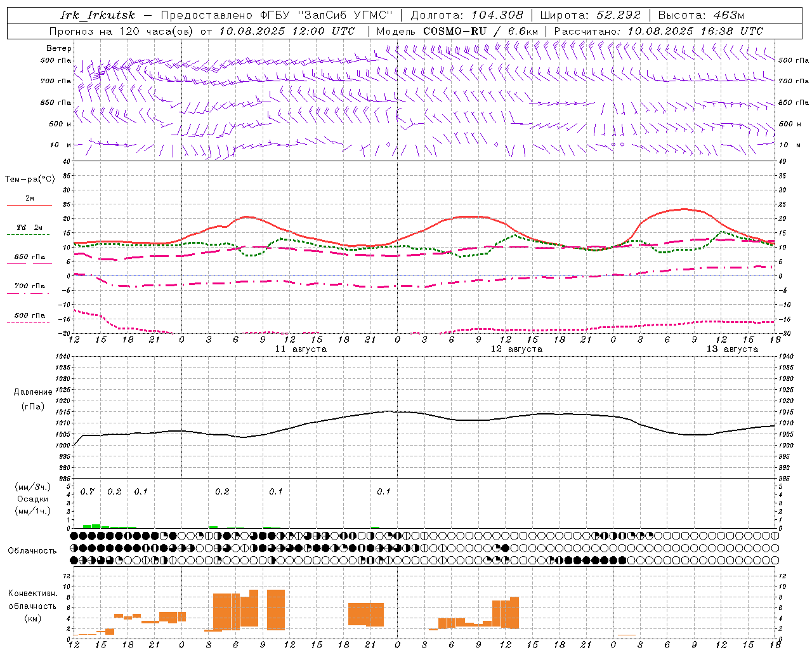Screen dimensions: 812x650
Task: Click the (мм/1ч.) precipitation unit label
Action: click(33, 511)
